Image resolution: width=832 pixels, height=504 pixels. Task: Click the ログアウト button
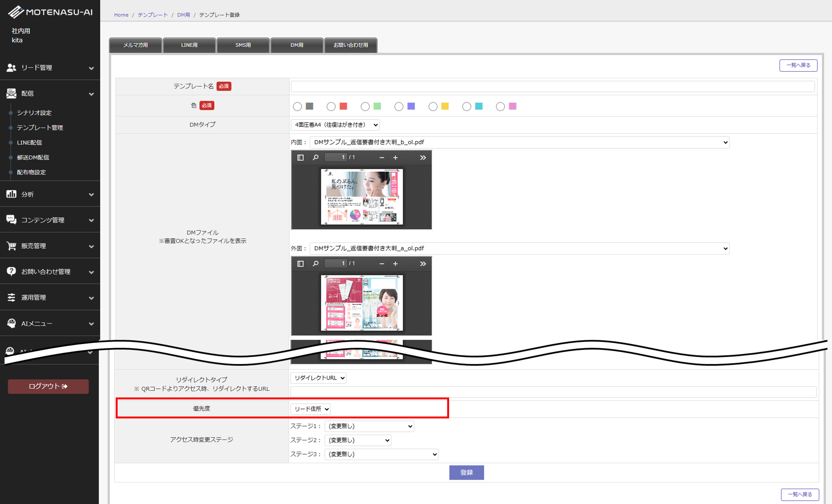click(x=48, y=386)
